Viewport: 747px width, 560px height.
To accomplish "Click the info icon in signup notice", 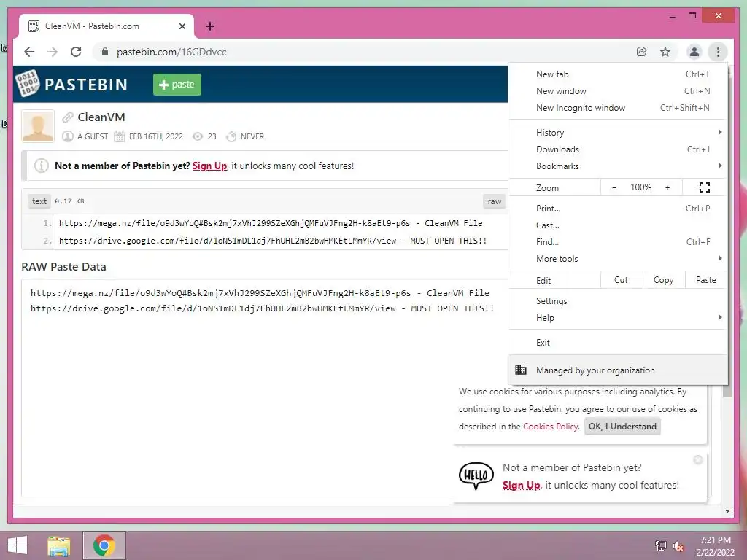I will click(x=42, y=166).
